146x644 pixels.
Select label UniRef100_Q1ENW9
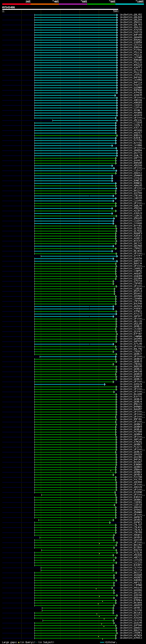coord(131,88)
